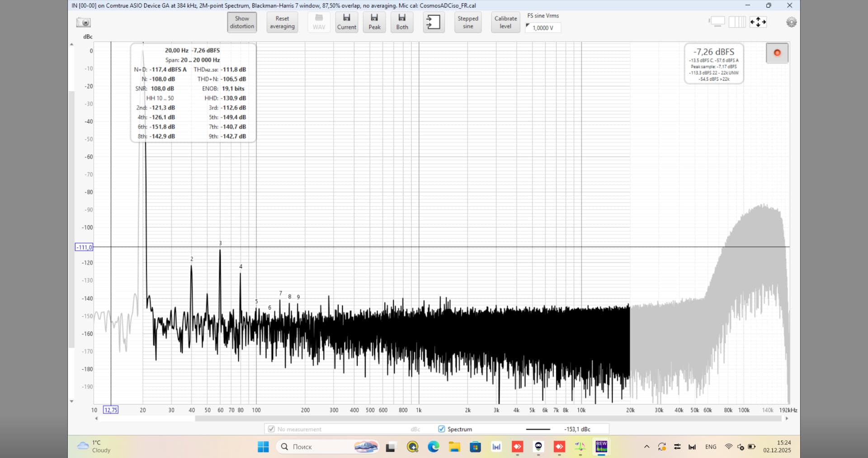The width and height of the screenshot is (868, 458).
Task: Save the Peak trace
Action: [x=374, y=22]
